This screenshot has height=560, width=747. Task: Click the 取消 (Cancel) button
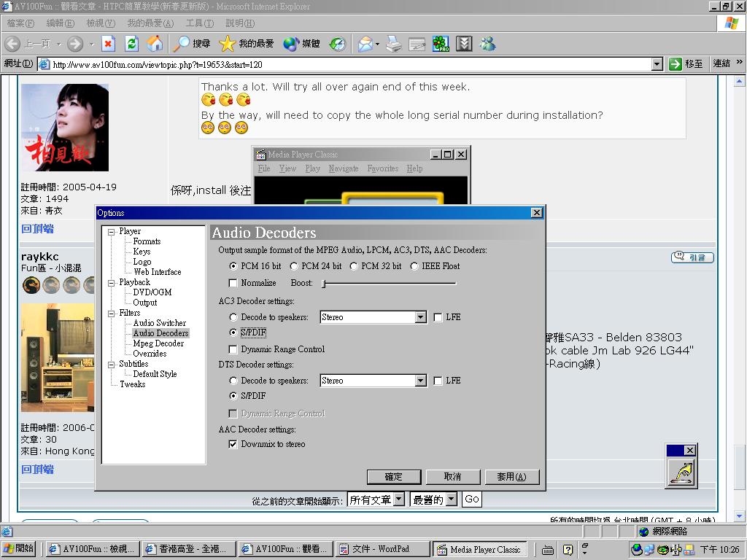tap(452, 477)
